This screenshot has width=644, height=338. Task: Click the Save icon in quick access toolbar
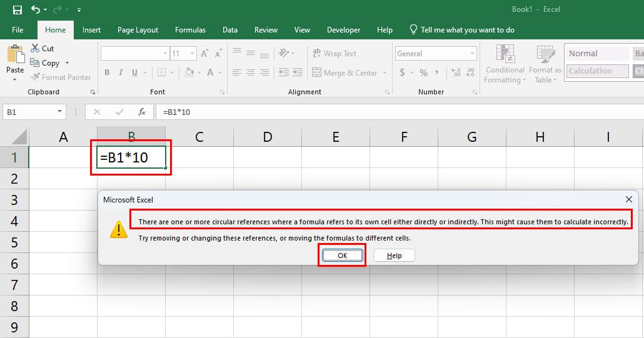point(18,9)
